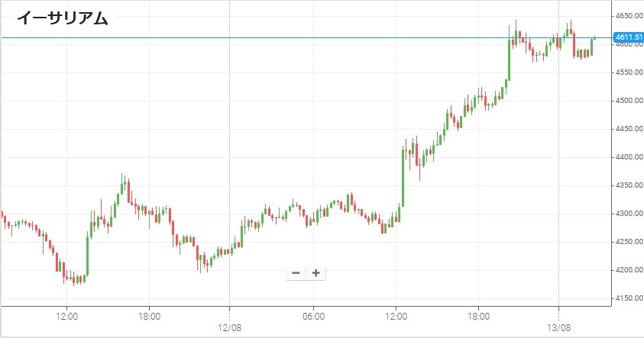Zoom in the chart with plus button
This screenshot has width=644, height=338.
(316, 273)
